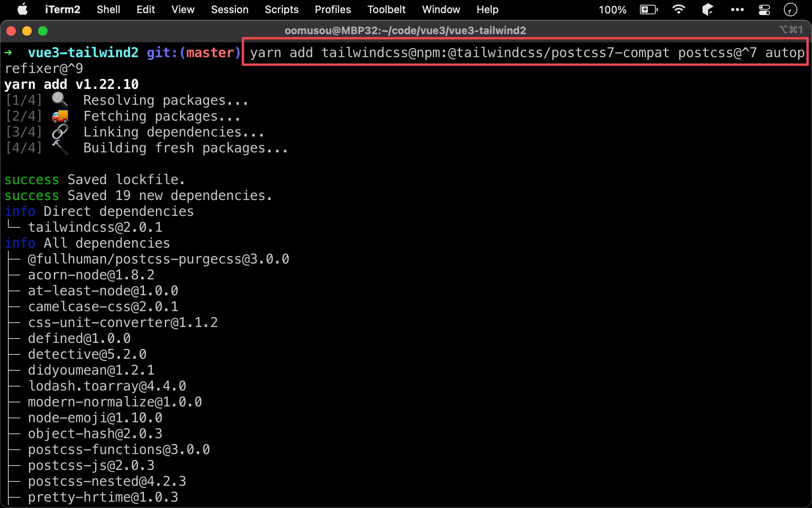Click the postcss-nested@4.2.3 entry

(107, 481)
